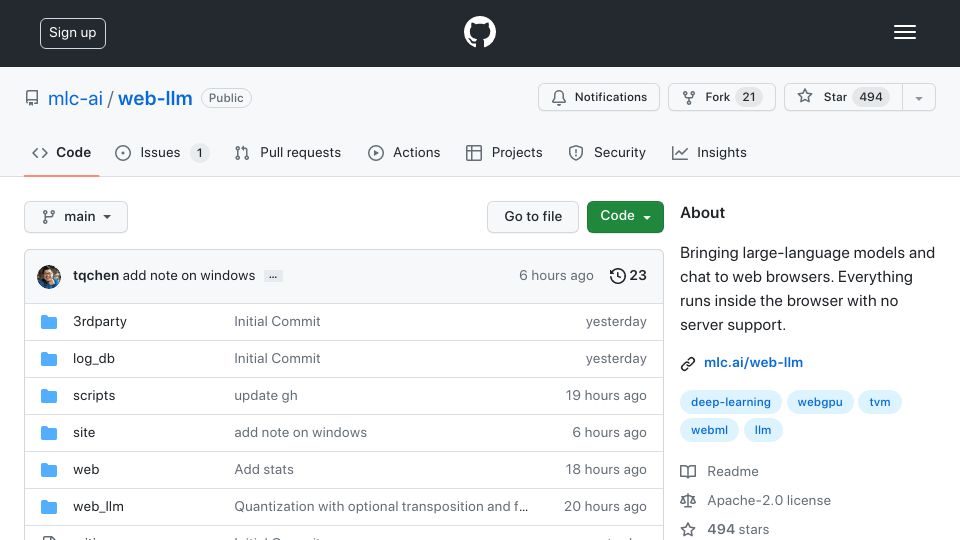Open the scripts folder
The height and width of the screenshot is (540, 960).
click(94, 396)
